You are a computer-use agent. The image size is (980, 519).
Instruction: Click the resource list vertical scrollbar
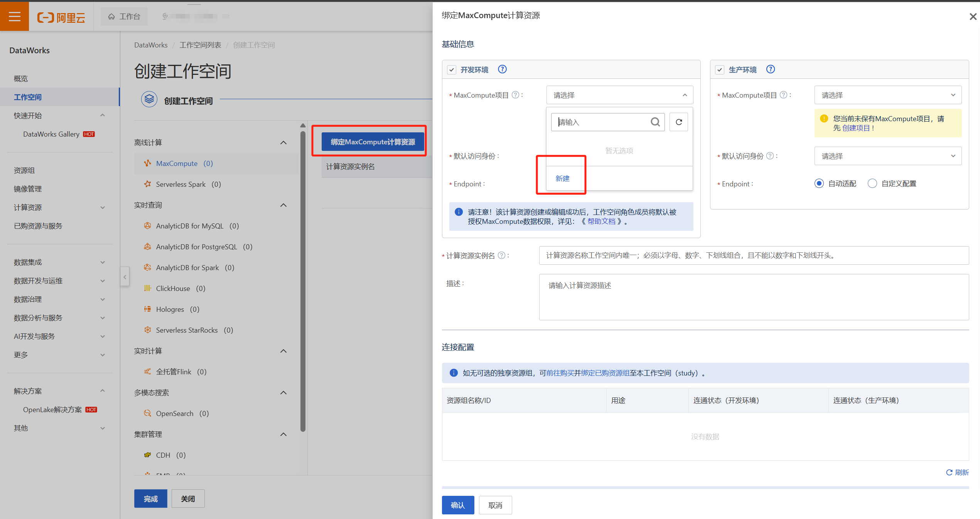(303, 282)
